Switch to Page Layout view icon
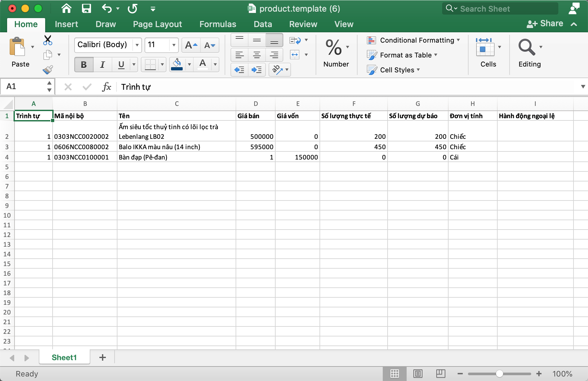Viewport: 588px width, 381px height. (418, 374)
